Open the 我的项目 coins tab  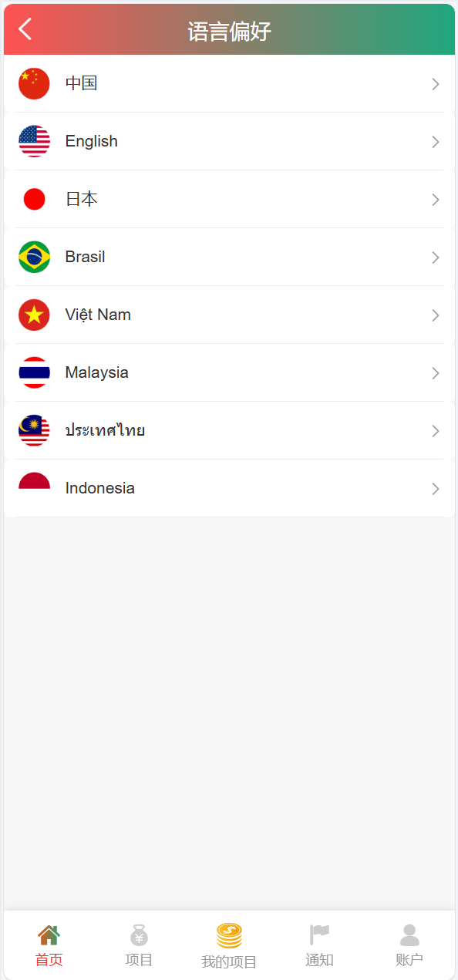click(229, 947)
